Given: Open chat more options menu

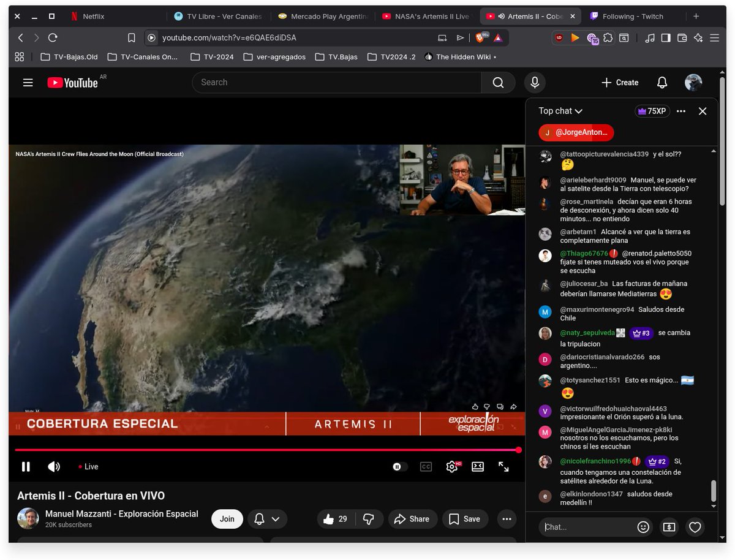Looking at the screenshot, I should (681, 111).
